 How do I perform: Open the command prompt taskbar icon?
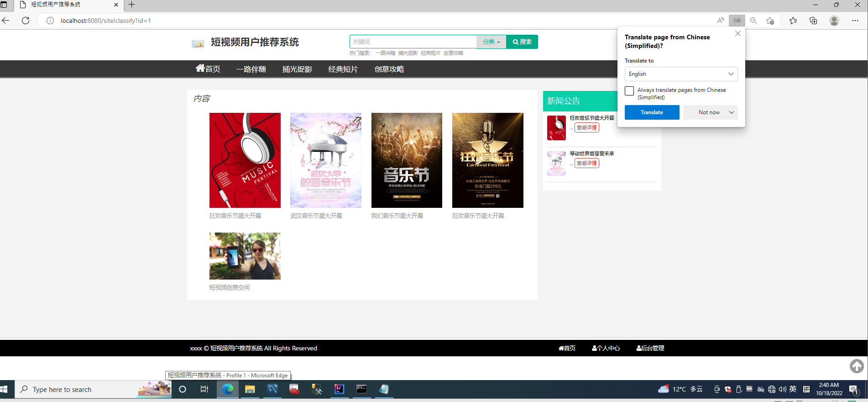[x=361, y=389]
